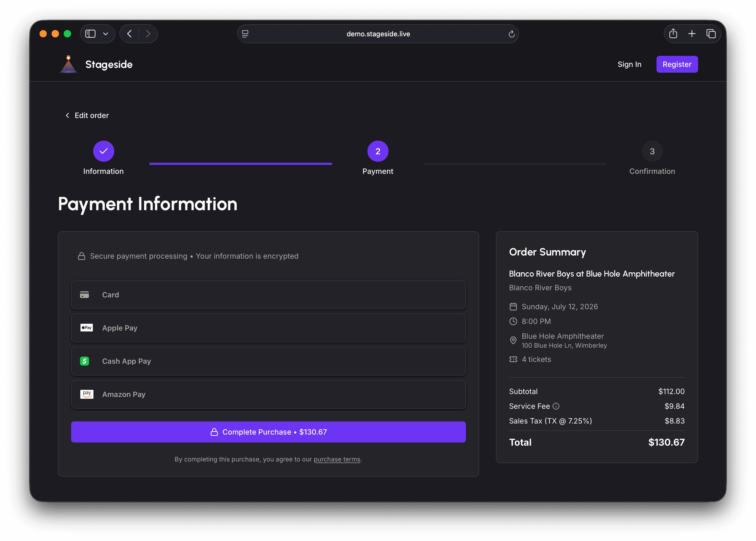Viewport: 756px width, 541px height.
Task: Expand sidebar options dropdown chevron
Action: click(106, 34)
